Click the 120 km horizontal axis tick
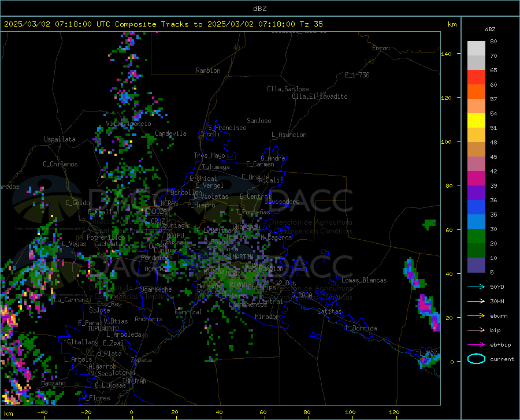The width and height of the screenshot is (520, 420). [x=394, y=412]
